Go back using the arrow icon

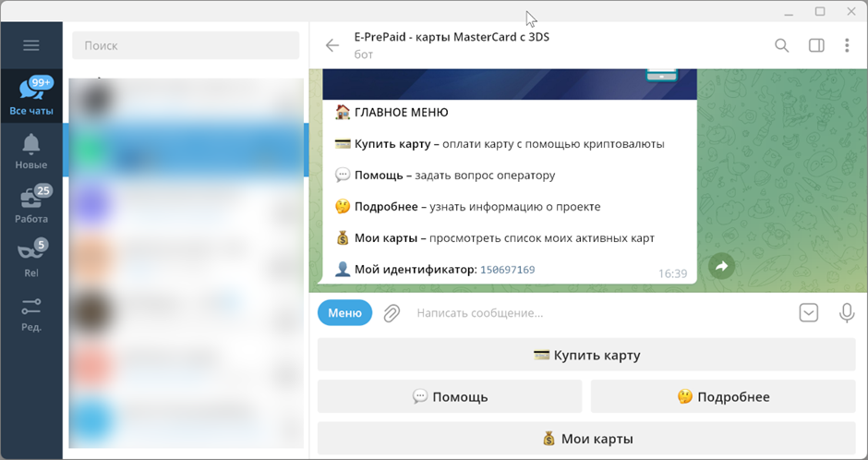coord(332,45)
